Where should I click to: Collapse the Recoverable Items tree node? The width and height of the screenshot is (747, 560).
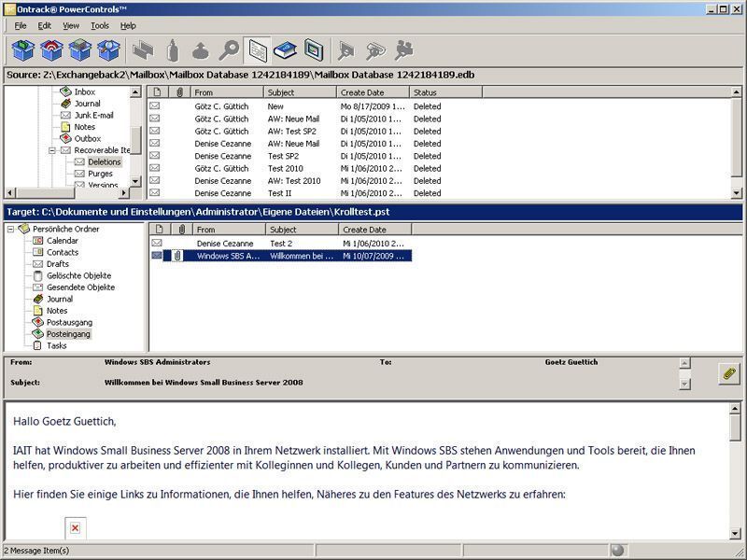[50, 149]
